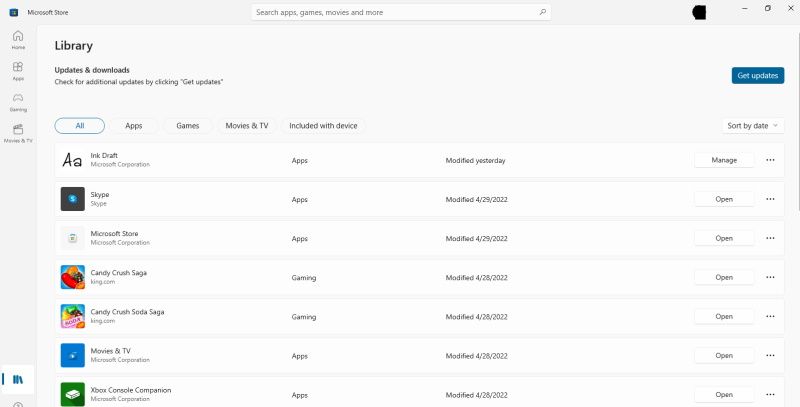Click the Candy Crush Soda Saga icon
This screenshot has width=800, height=407.
coord(72,316)
